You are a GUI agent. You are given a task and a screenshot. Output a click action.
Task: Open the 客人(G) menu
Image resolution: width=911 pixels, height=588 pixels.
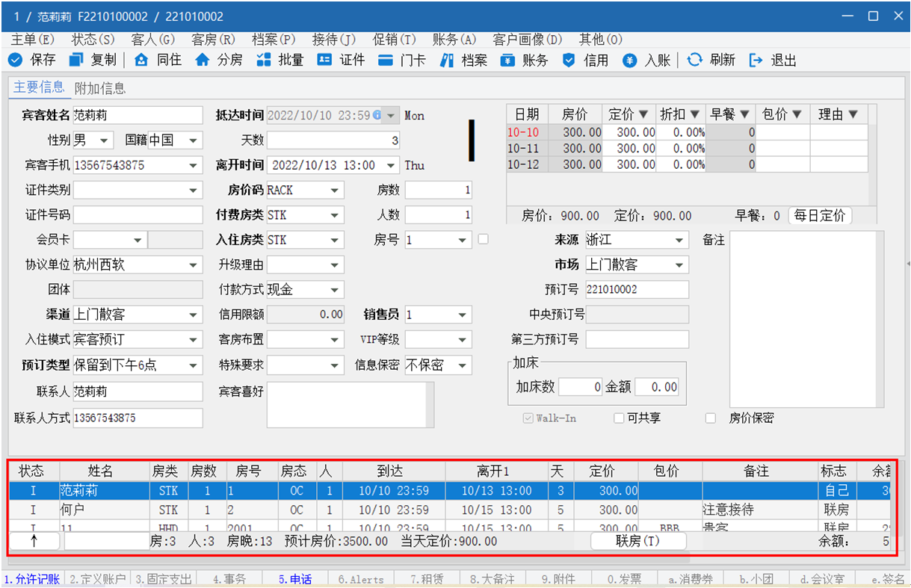point(153,40)
